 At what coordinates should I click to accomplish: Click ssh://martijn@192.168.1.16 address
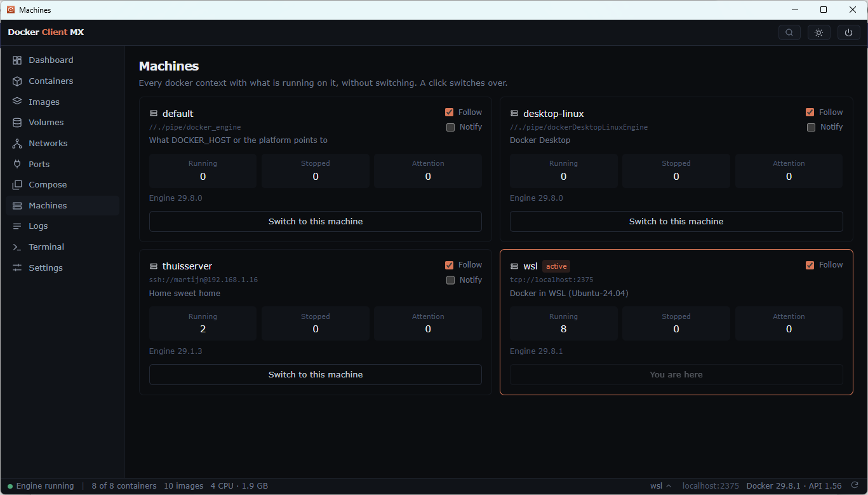203,280
